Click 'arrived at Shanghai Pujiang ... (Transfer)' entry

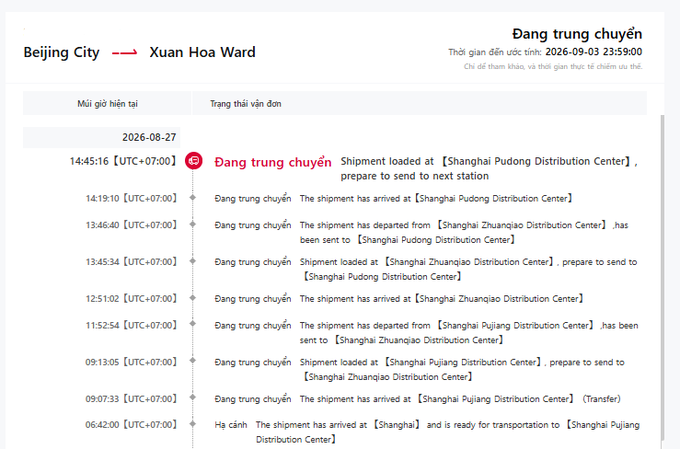click(460, 399)
